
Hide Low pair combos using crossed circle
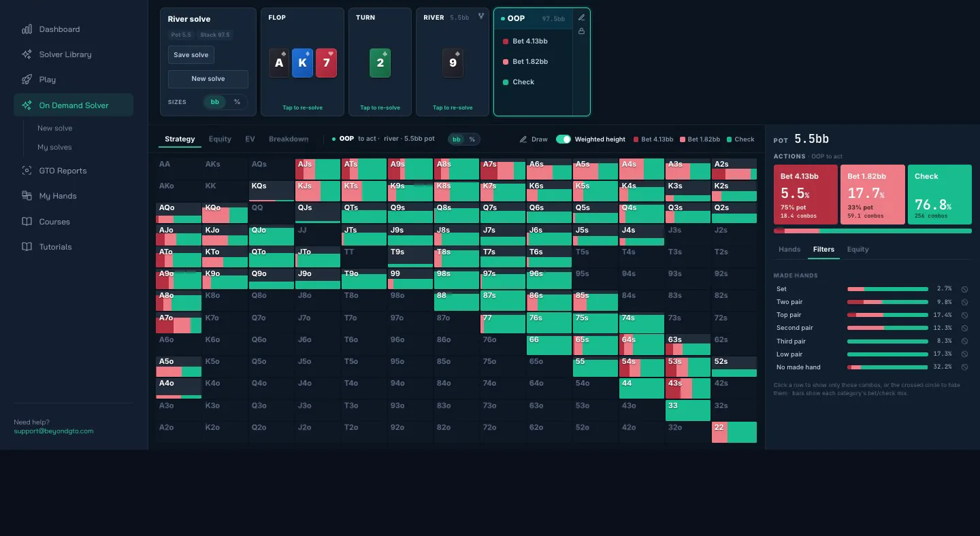(x=964, y=354)
